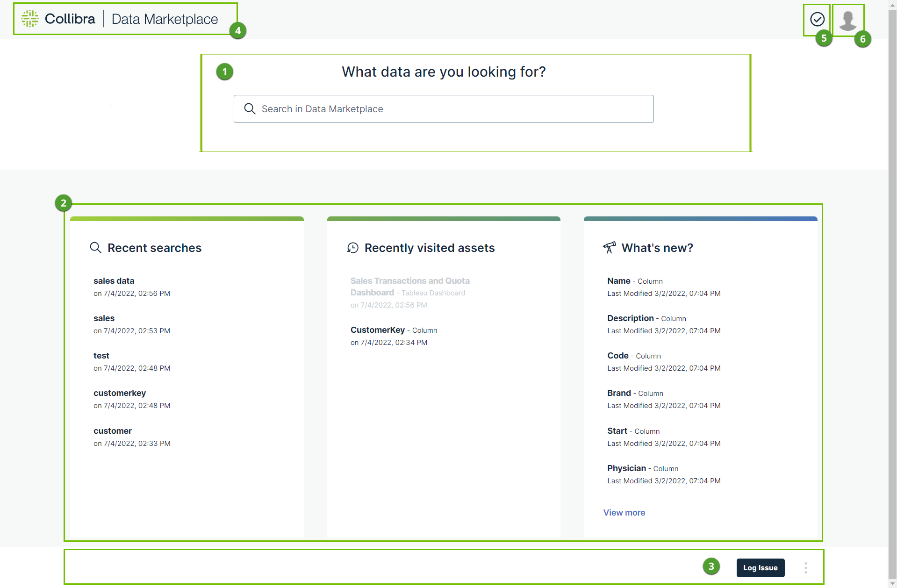Click the Collibra logo icon

pos(30,19)
